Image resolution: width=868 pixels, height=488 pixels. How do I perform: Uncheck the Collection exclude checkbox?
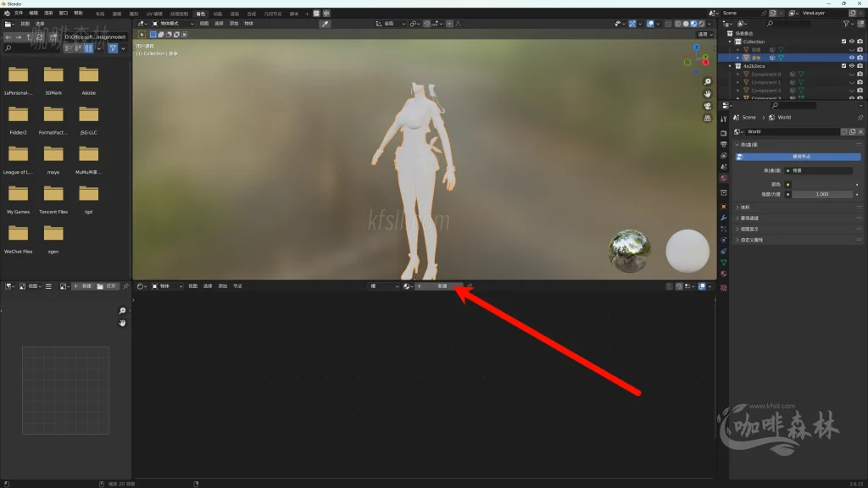point(843,42)
